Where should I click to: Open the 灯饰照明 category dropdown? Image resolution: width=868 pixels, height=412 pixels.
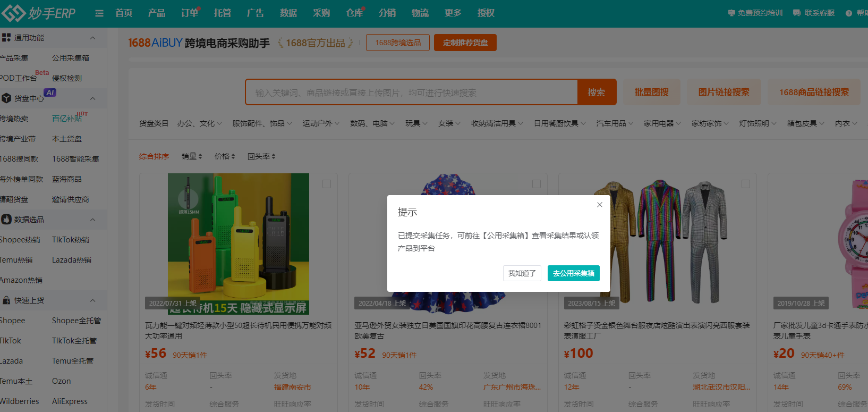click(x=758, y=123)
